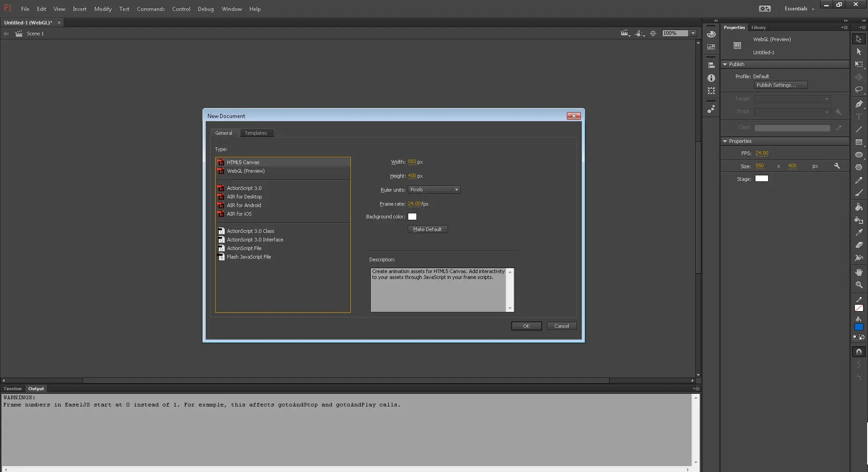
Task: Activate the Zoom tool
Action: point(859,284)
